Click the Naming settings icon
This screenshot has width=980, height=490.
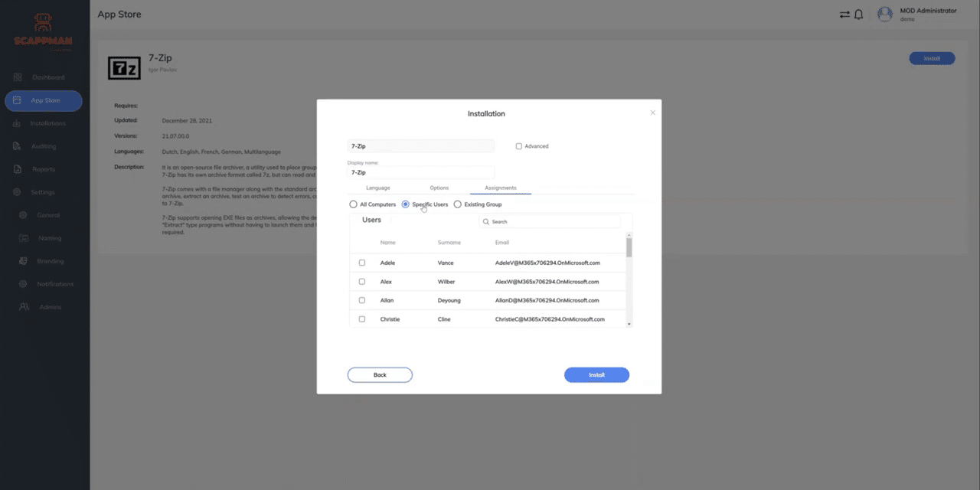(x=23, y=238)
